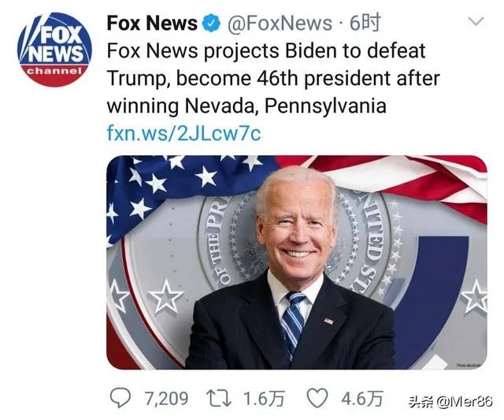Open the @FoxNews handle
504x420 pixels.
point(280,23)
